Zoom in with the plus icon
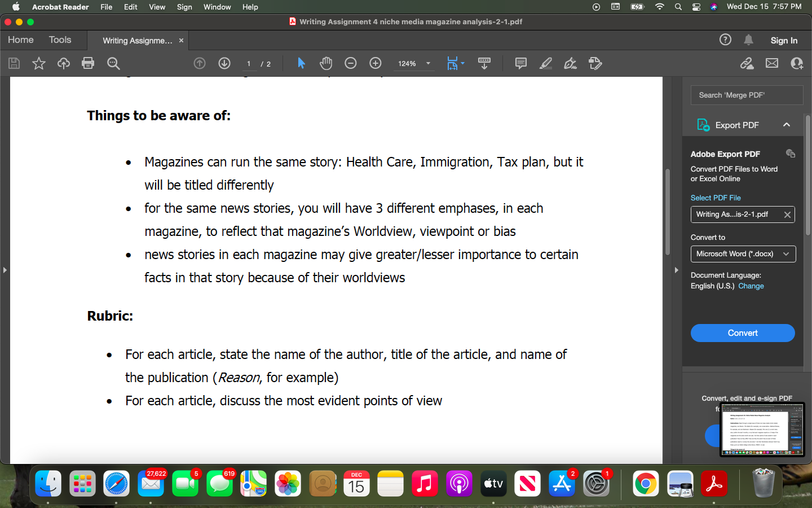Viewport: 812px width, 508px height. [x=376, y=63]
